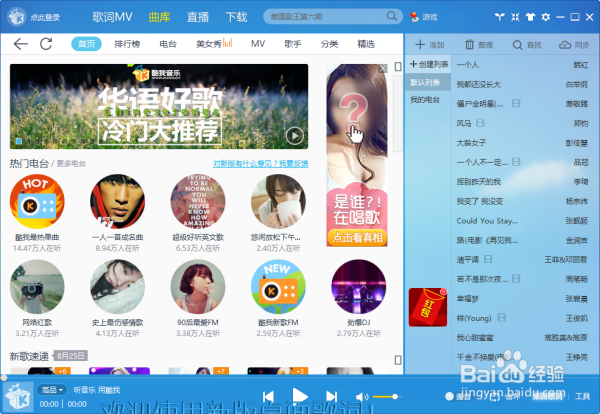Open the 游戏 games icon in title bar
The width and height of the screenshot is (600, 414).
414,17
